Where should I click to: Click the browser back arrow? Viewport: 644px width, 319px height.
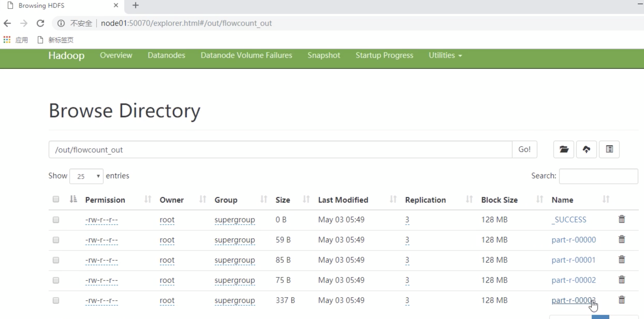(7, 23)
